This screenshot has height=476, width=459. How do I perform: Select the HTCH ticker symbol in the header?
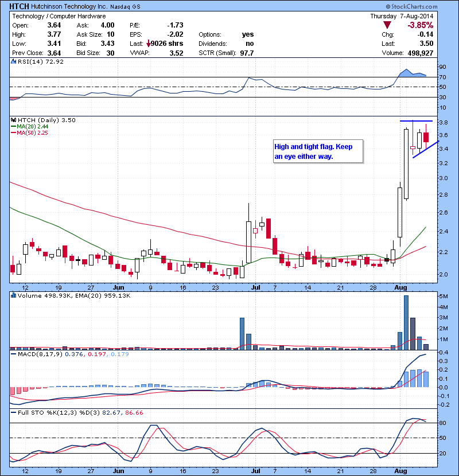[19, 6]
